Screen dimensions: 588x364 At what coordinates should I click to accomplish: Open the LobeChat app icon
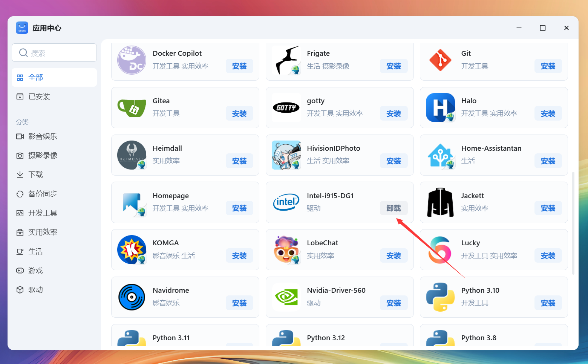pyautogui.click(x=286, y=249)
